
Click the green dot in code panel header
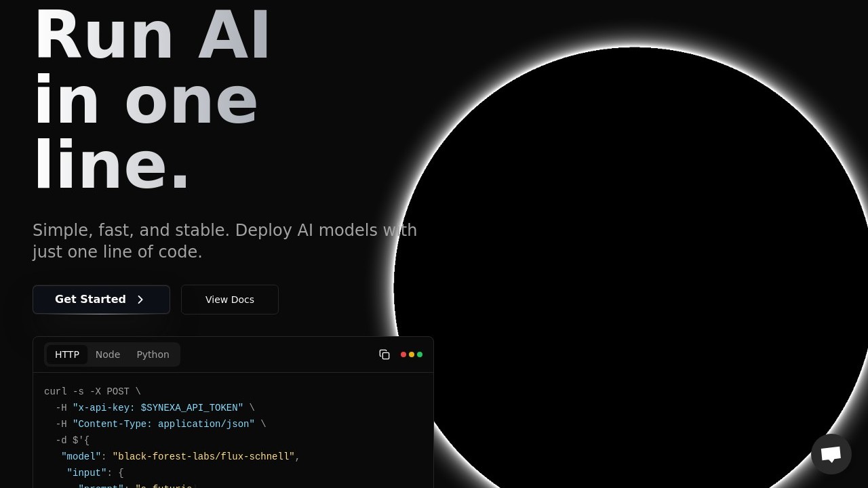point(420,354)
